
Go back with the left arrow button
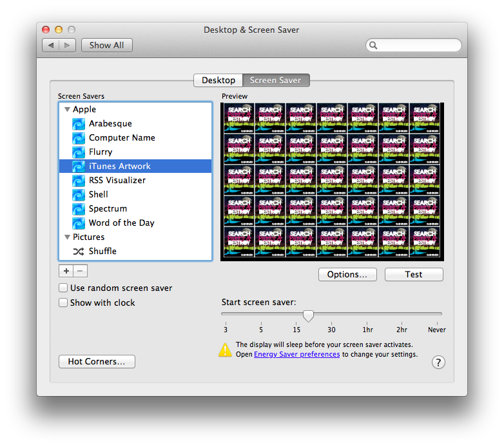51,45
